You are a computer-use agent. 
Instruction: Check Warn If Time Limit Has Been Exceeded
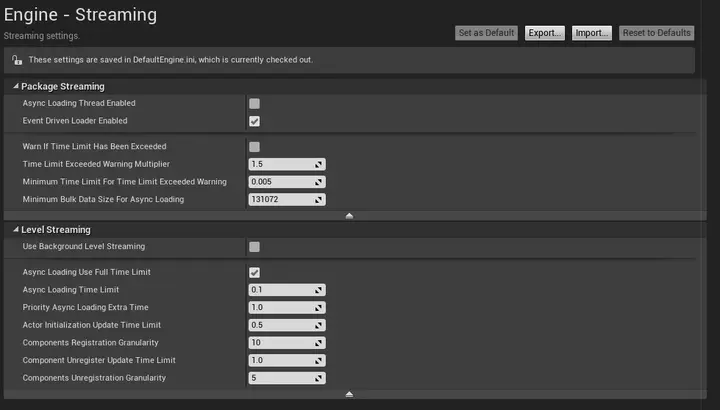254,147
